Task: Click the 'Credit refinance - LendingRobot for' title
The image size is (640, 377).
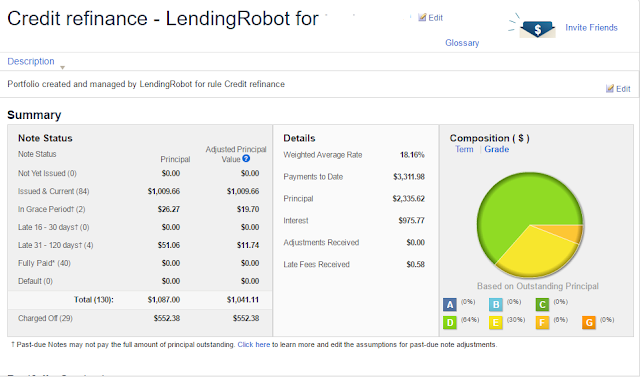Action: [163, 18]
